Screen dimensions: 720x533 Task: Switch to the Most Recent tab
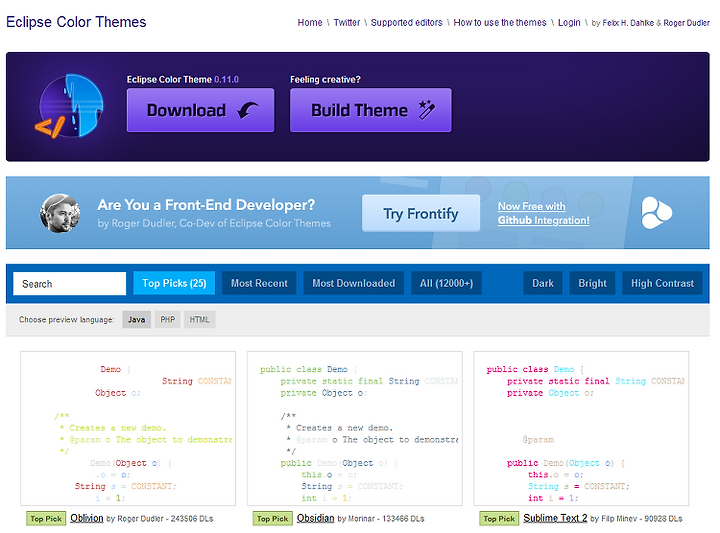[x=259, y=283]
